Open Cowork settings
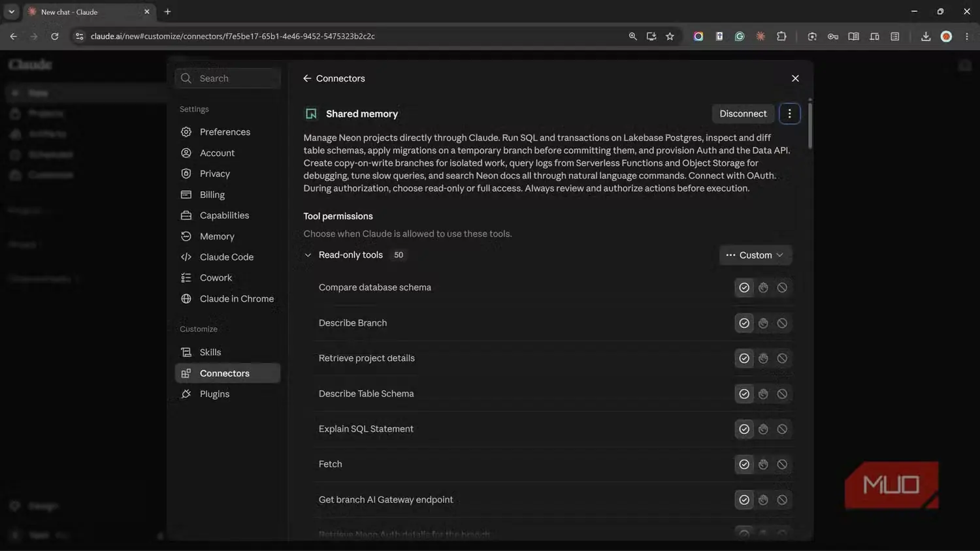Viewport: 980px width, 551px height. [227, 277]
